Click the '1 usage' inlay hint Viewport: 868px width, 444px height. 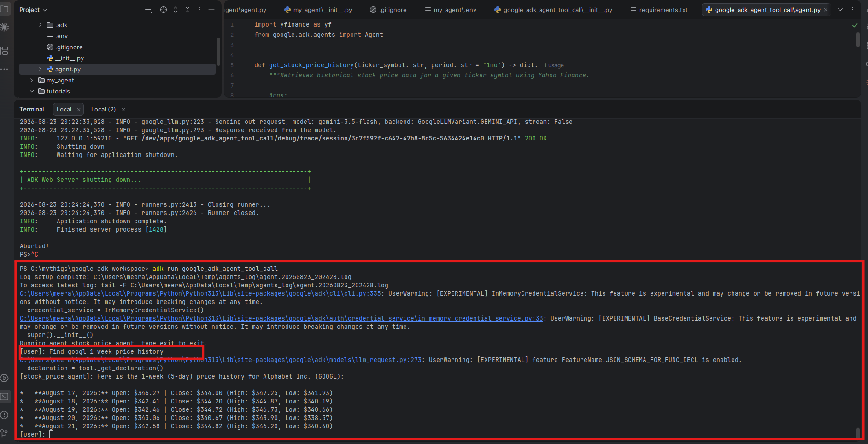pos(554,65)
